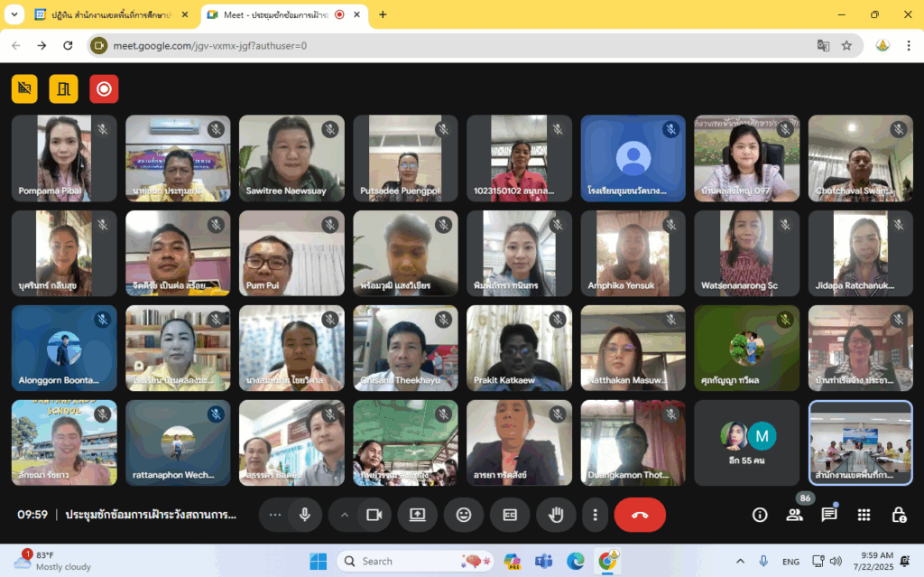Open the emoji reactions picker
Screen dimensions: 924x577
tap(464, 515)
